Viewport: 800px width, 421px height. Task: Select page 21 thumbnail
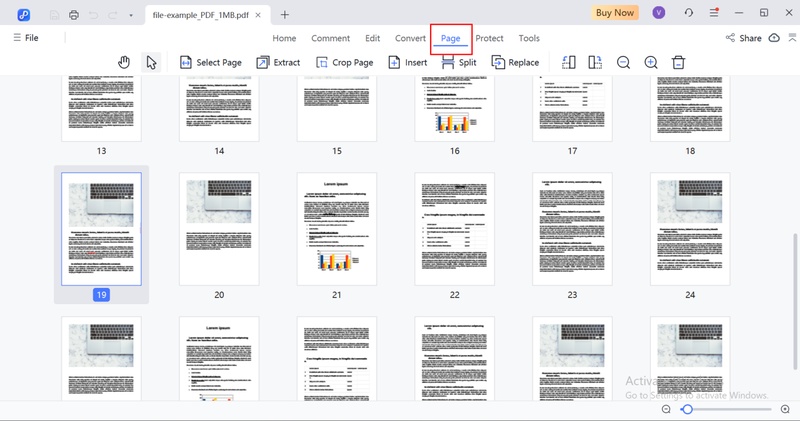coord(337,229)
